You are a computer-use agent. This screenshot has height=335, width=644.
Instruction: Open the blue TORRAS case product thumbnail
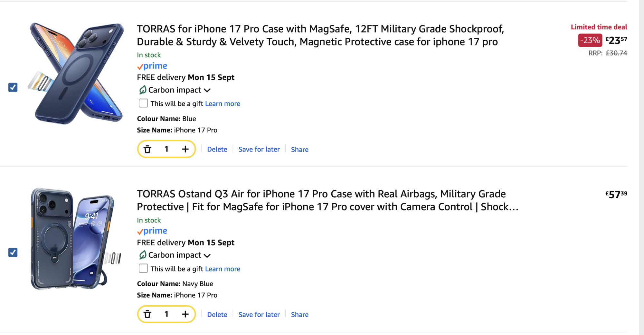click(77, 74)
